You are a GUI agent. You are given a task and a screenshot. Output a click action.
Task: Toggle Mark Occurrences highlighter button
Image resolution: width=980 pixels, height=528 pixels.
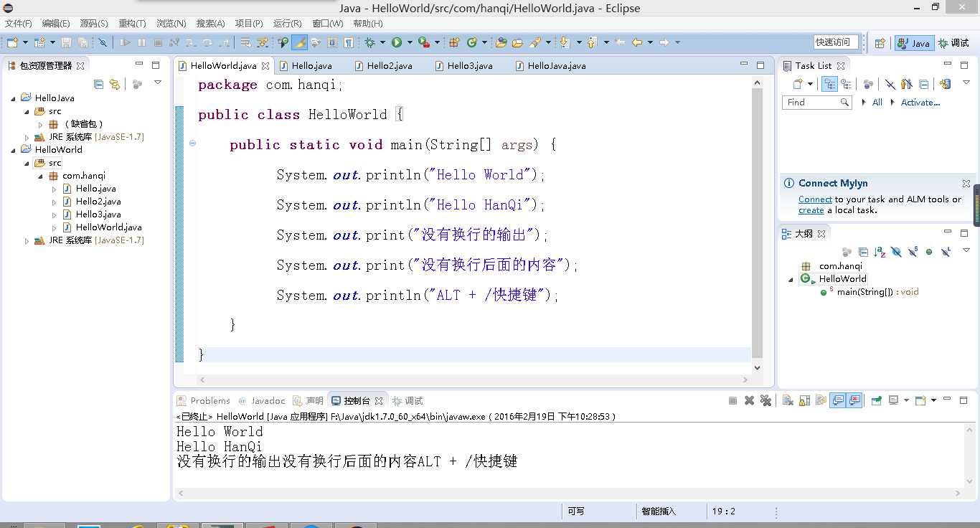point(300,42)
